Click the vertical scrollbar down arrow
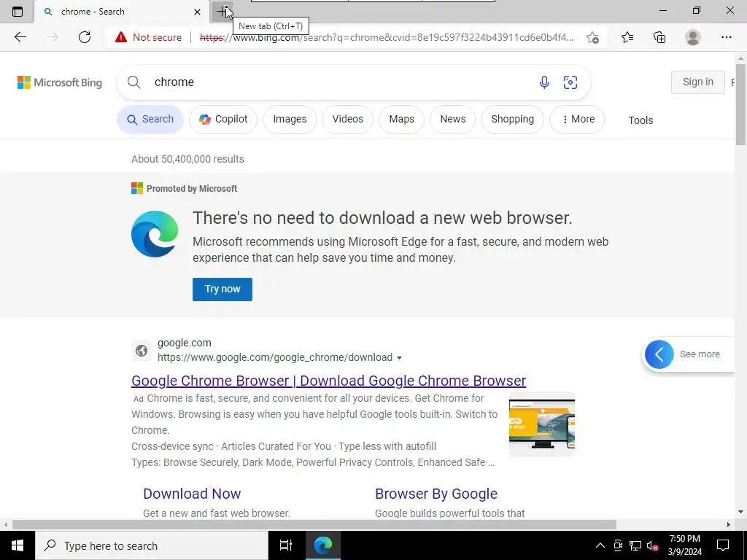 point(740,512)
